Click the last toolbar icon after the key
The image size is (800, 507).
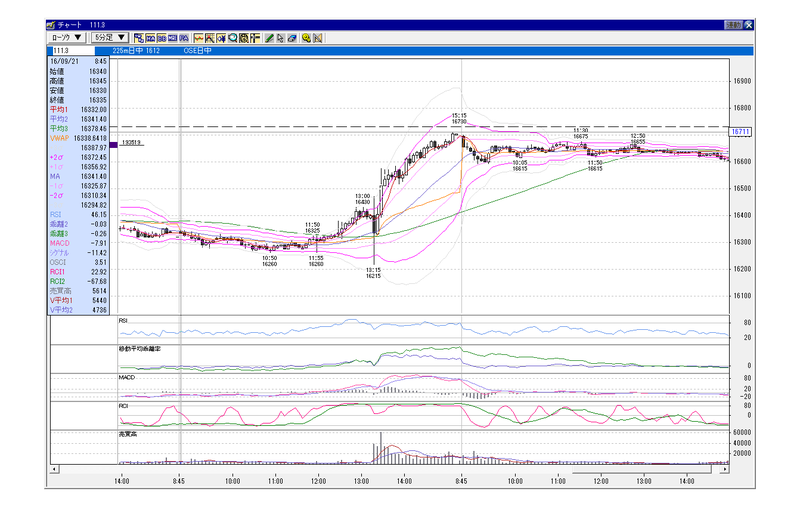(x=317, y=38)
